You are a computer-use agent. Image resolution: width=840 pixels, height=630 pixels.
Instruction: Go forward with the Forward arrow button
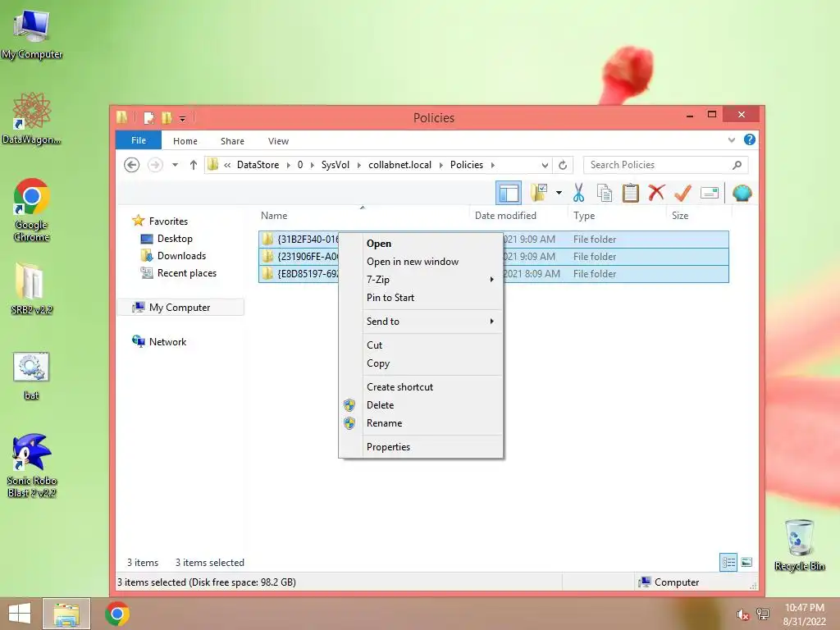[155, 164]
